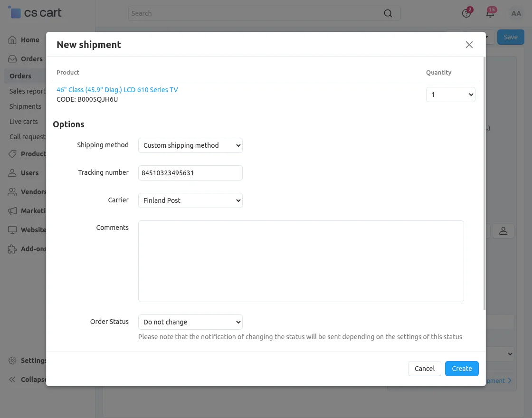Open the help icon with badge 2
Image resolution: width=532 pixels, height=418 pixels.
coord(466,13)
